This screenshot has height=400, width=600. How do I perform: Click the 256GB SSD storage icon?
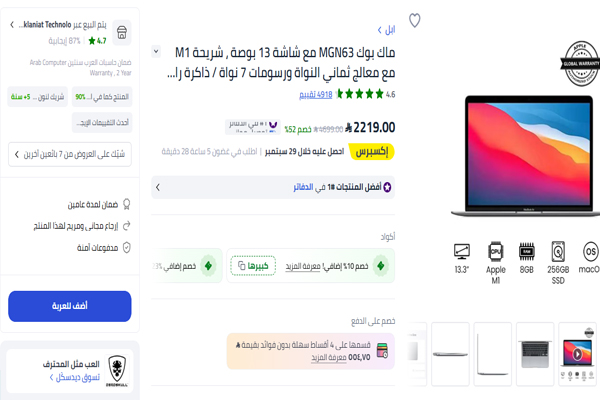pos(558,251)
